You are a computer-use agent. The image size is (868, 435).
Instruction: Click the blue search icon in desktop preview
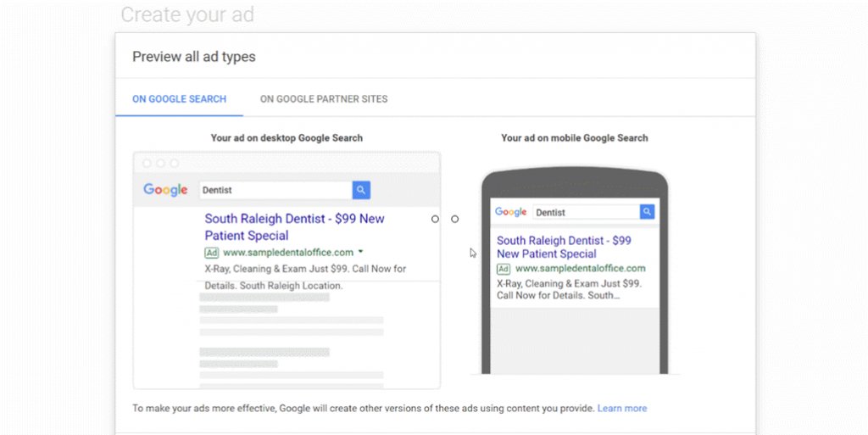point(361,190)
